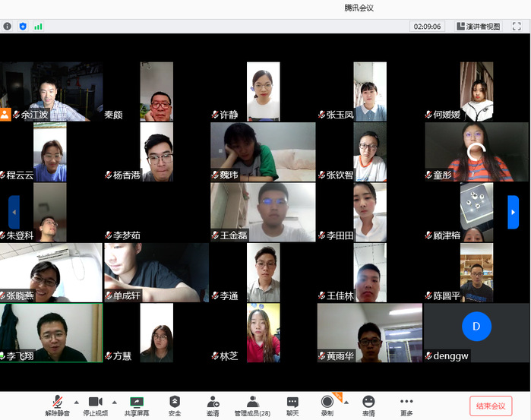
Task: Open the 聊天 chat panel
Action: coord(292,402)
